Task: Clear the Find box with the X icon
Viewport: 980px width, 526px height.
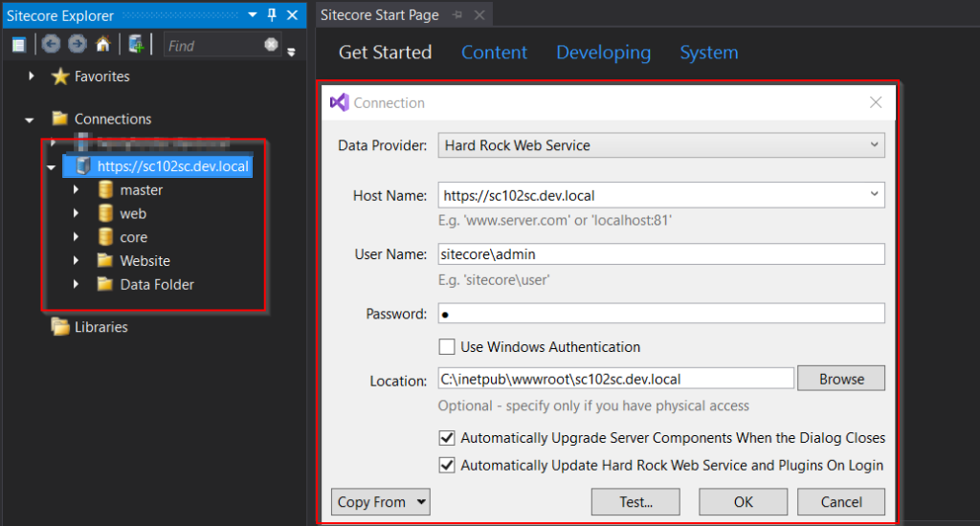Action: tap(272, 45)
